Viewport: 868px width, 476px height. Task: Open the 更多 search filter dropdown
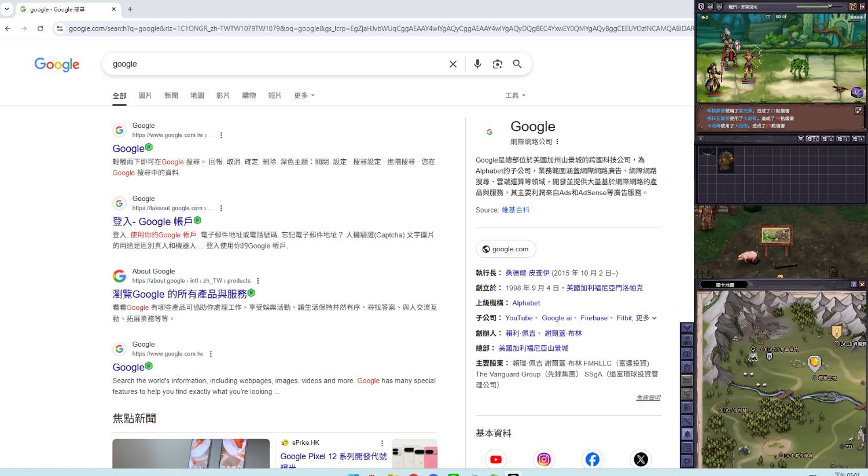coord(304,96)
